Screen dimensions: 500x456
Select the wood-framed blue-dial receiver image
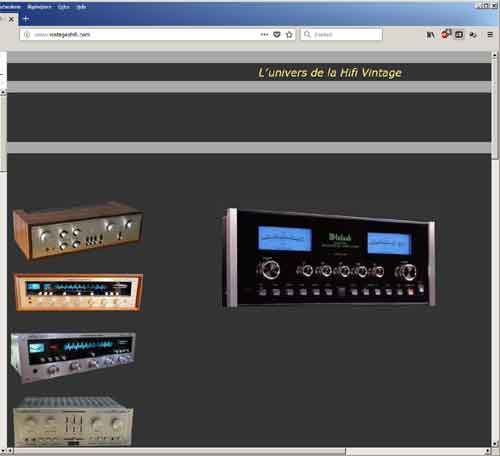tap(79, 292)
